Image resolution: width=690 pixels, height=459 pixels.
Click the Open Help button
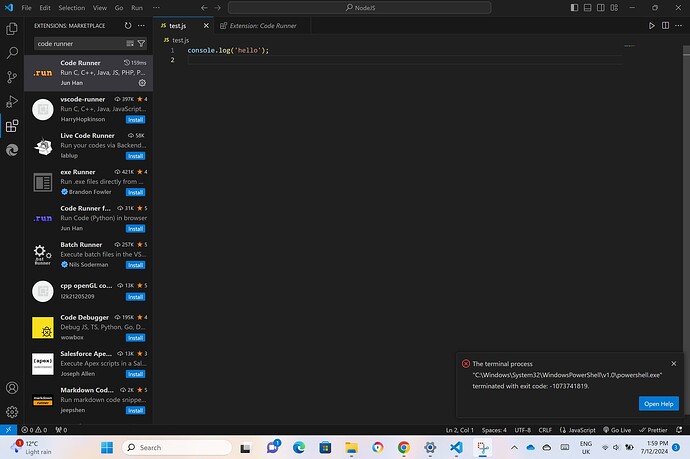click(x=659, y=404)
